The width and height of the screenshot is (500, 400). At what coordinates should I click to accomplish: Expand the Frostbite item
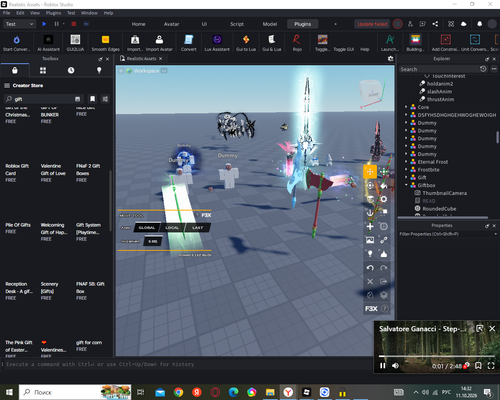406,170
